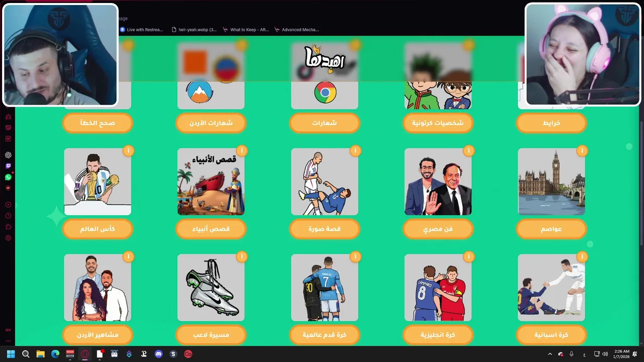Image resolution: width=644 pixels, height=362 pixels.
Task: Pick the كرة انجليزية category button
Action: click(438, 335)
